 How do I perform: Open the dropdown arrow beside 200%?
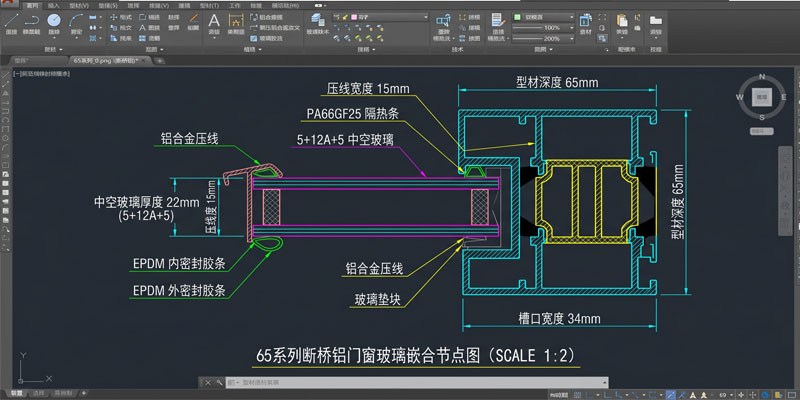(571, 39)
